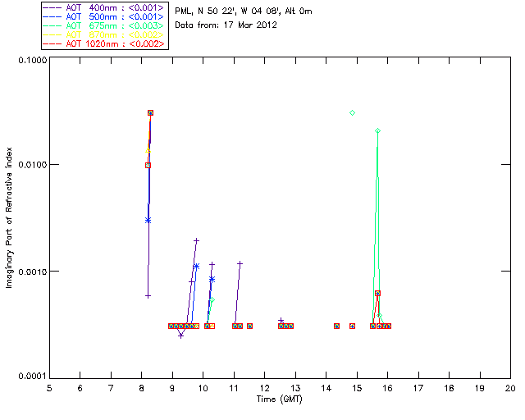Click the x-axis label 5
The image size is (525, 420).
pos(49,388)
